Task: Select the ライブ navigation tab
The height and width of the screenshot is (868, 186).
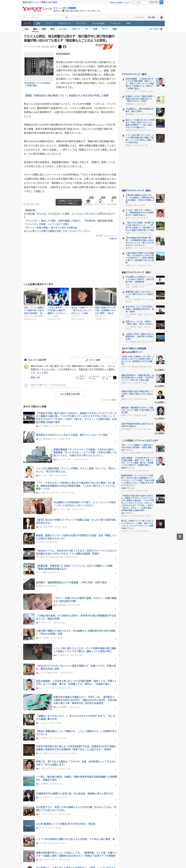Action: point(49,24)
